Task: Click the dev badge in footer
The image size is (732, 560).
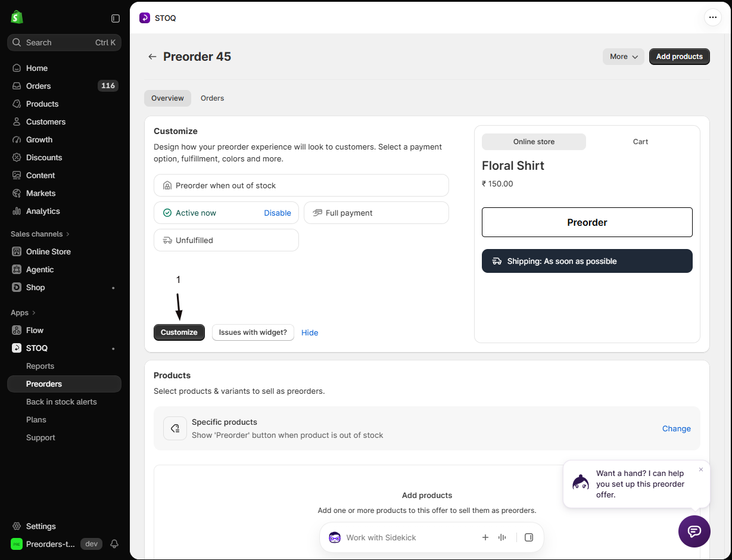Action: click(91, 544)
